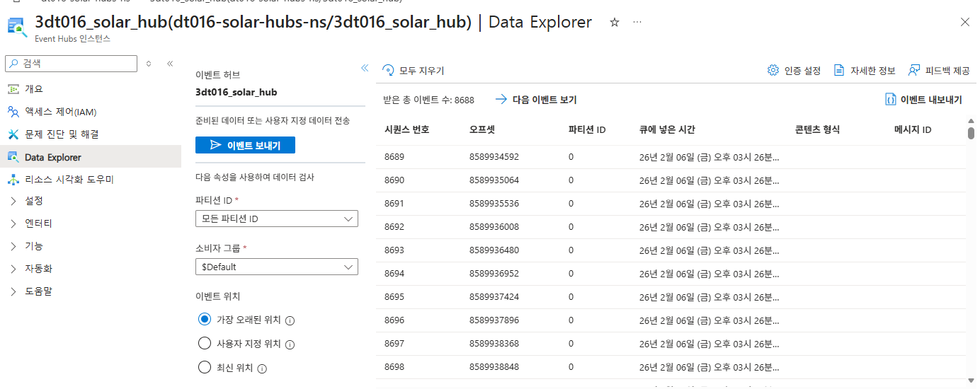Select Data Explorer in the side menu
Viewport: 980px width, 389px height.
[x=91, y=157]
